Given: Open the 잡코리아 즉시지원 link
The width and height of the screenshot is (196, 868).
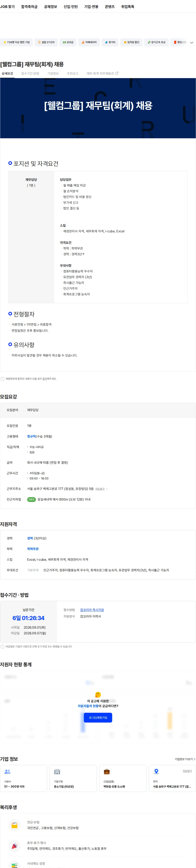Looking at the screenshot, I should coord(92,610).
